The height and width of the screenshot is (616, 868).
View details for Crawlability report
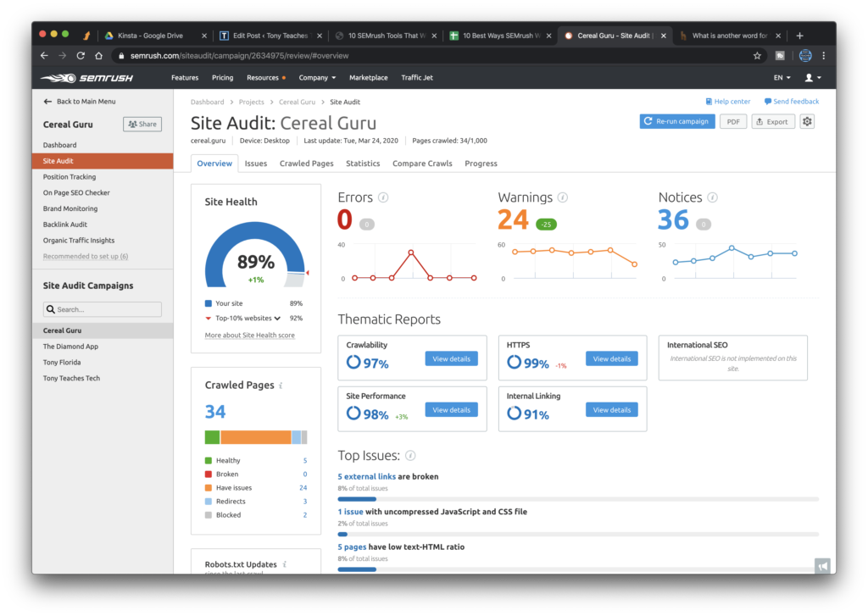click(x=451, y=359)
